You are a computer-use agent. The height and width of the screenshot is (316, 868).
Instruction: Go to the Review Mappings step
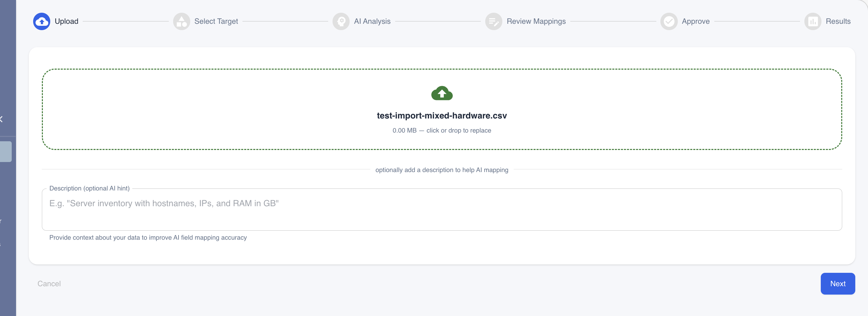536,21
